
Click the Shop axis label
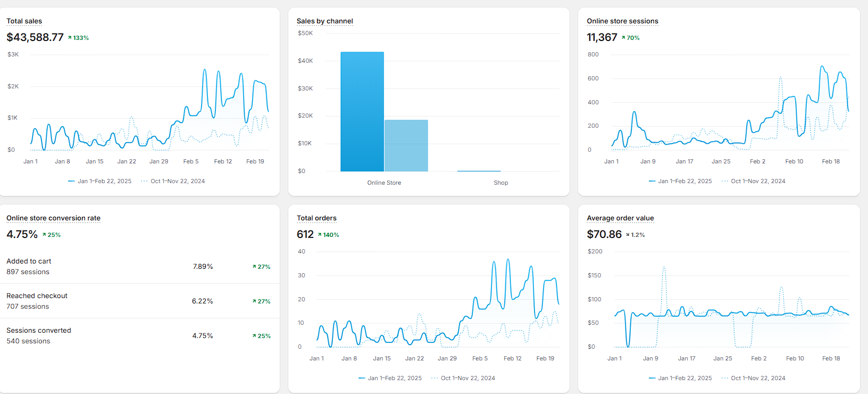pos(501,183)
